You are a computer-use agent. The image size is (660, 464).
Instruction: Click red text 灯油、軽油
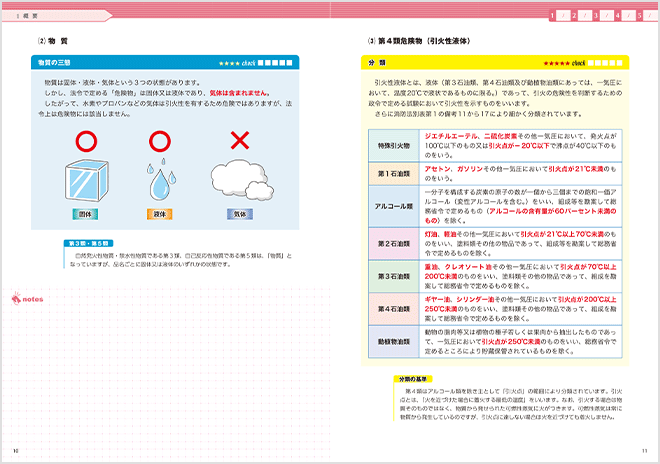coord(440,234)
